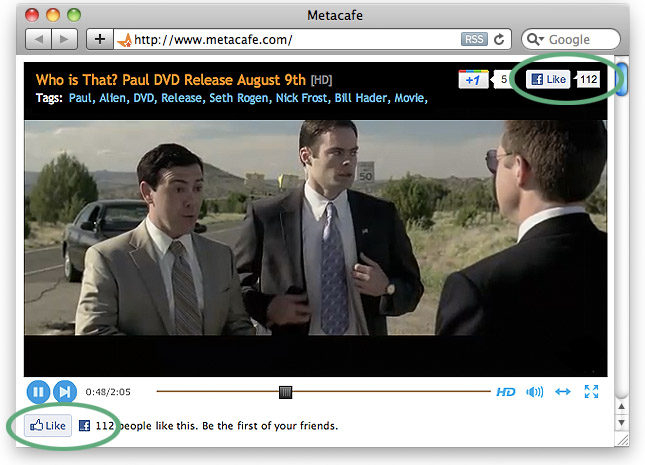
Task: Skip to the next video
Action: [65, 392]
